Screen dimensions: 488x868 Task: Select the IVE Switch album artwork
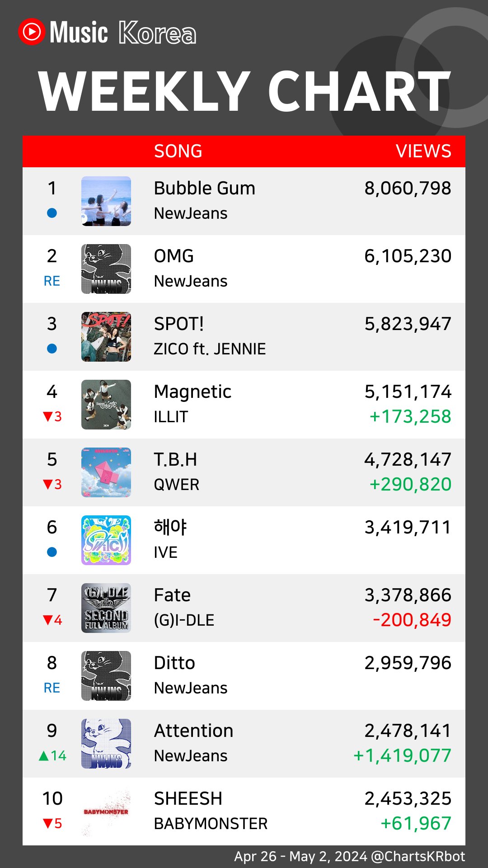click(x=106, y=540)
